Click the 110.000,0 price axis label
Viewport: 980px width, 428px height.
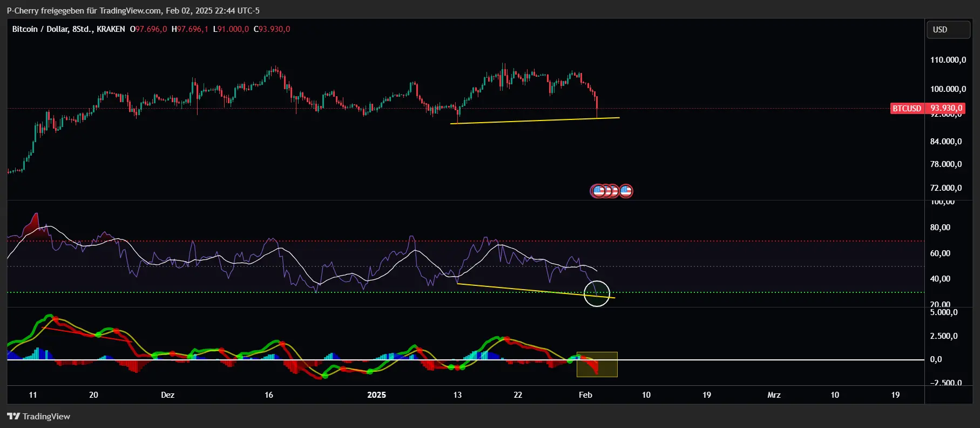pos(948,60)
